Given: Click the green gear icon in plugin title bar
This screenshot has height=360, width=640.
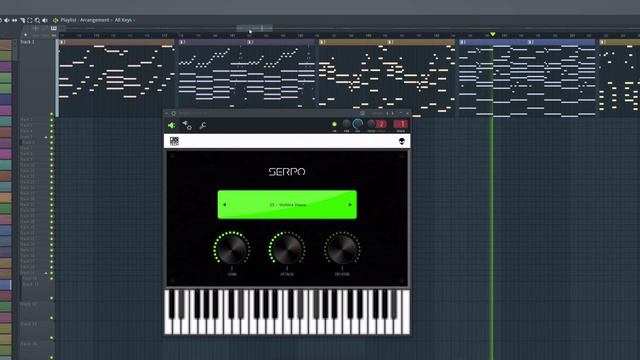Looking at the screenshot, I should click(174, 113).
